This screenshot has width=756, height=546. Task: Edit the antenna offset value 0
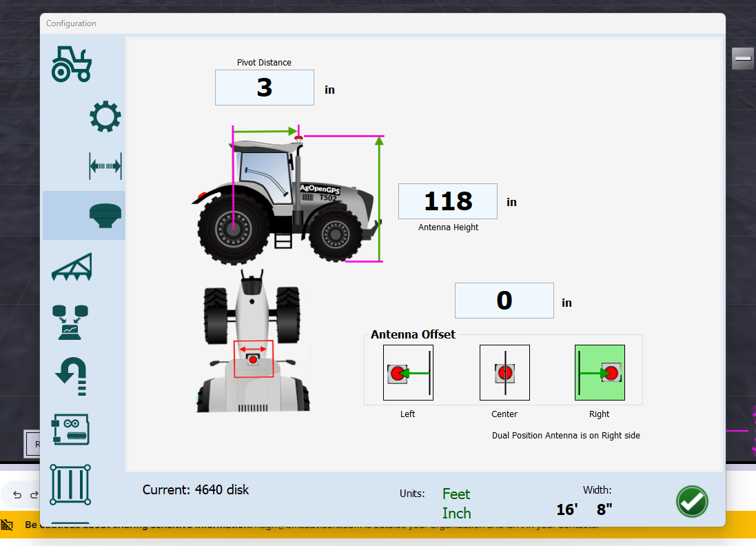(x=504, y=301)
